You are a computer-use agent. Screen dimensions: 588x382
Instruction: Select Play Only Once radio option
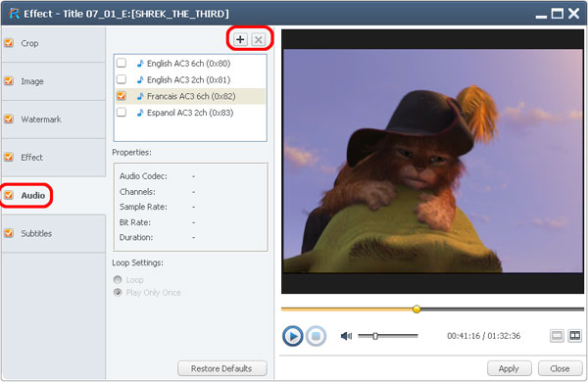click(x=118, y=293)
